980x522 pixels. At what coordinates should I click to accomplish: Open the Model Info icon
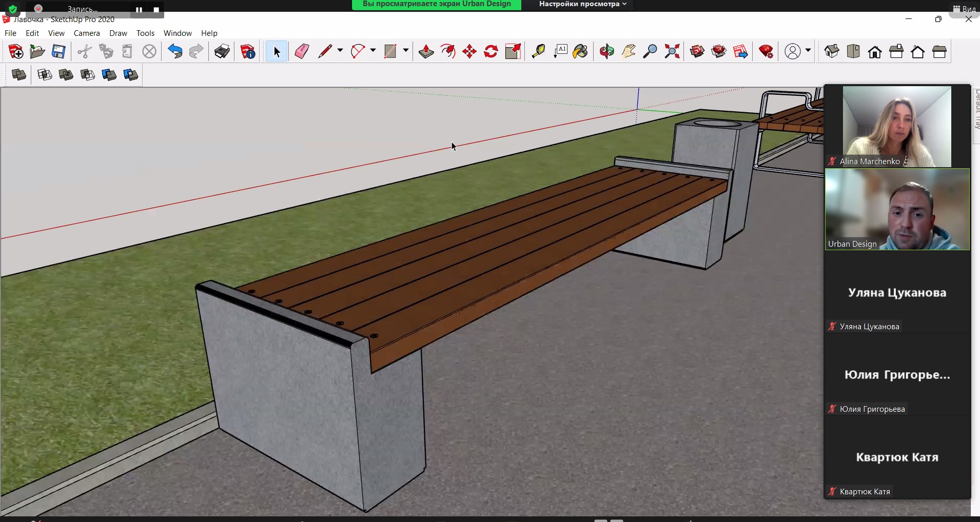click(248, 51)
